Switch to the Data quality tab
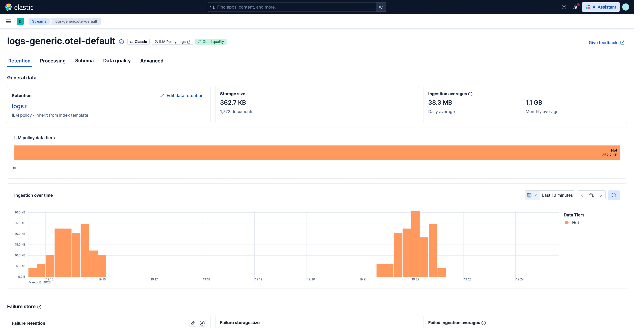Screen dimensions: 644x328 point(117,61)
